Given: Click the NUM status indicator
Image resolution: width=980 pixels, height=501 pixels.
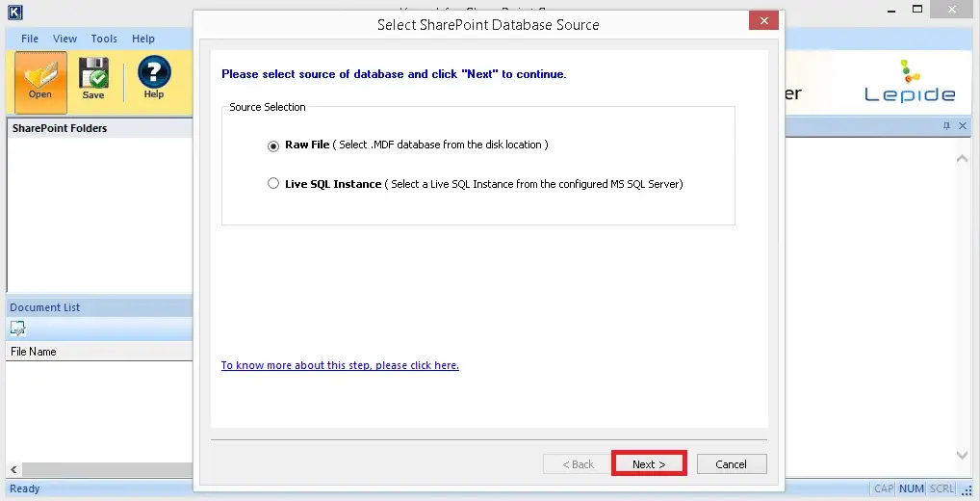Looking at the screenshot, I should tap(912, 488).
